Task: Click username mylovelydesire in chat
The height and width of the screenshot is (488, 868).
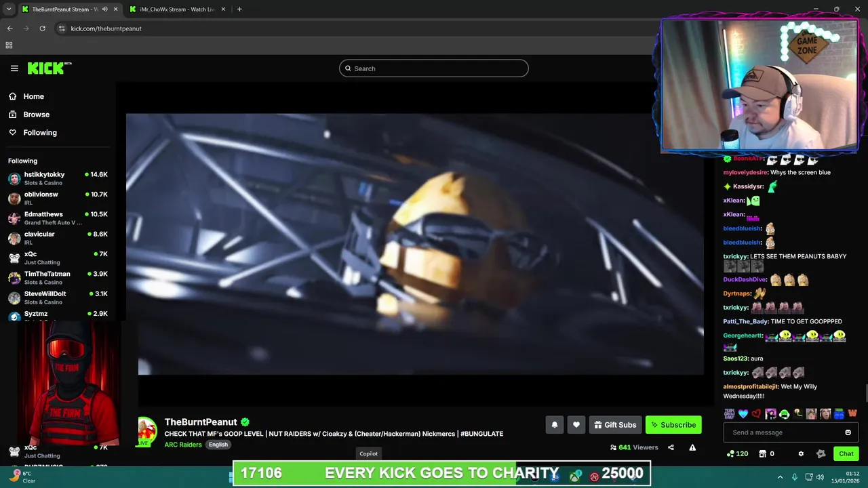Action: (x=745, y=172)
